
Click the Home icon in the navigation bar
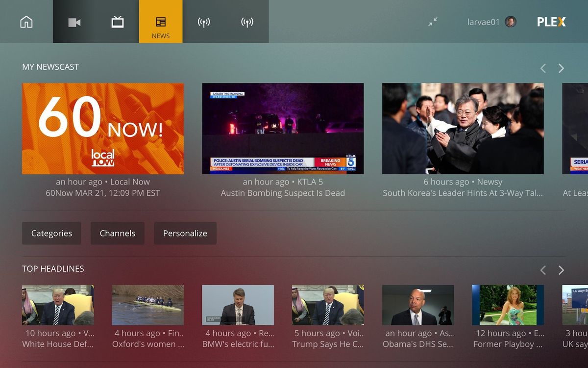coord(26,22)
